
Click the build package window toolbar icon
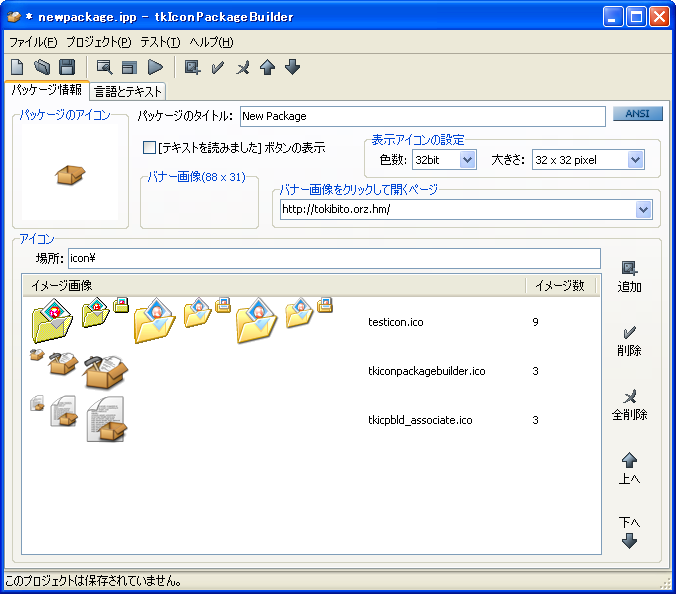tap(129, 67)
